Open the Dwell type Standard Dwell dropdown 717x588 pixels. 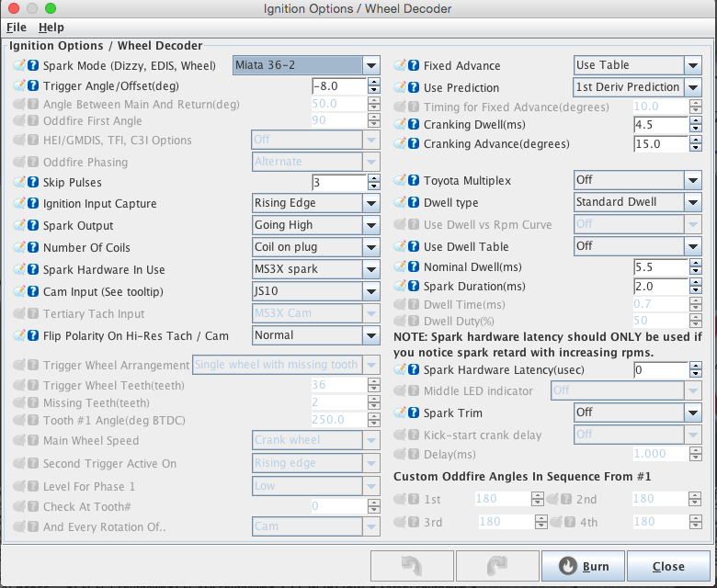click(638, 202)
